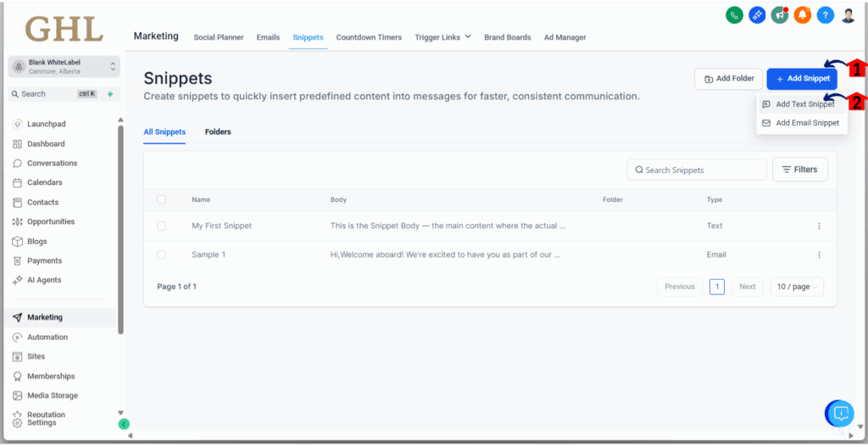Go to Dashboard in the sidebar
Image resolution: width=868 pixels, height=446 pixels.
coord(46,144)
